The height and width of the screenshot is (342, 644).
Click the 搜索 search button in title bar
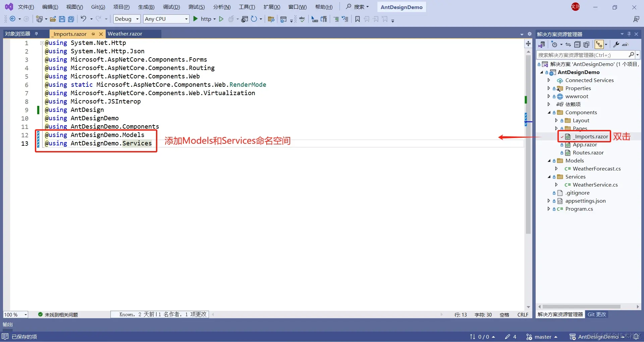click(x=357, y=7)
